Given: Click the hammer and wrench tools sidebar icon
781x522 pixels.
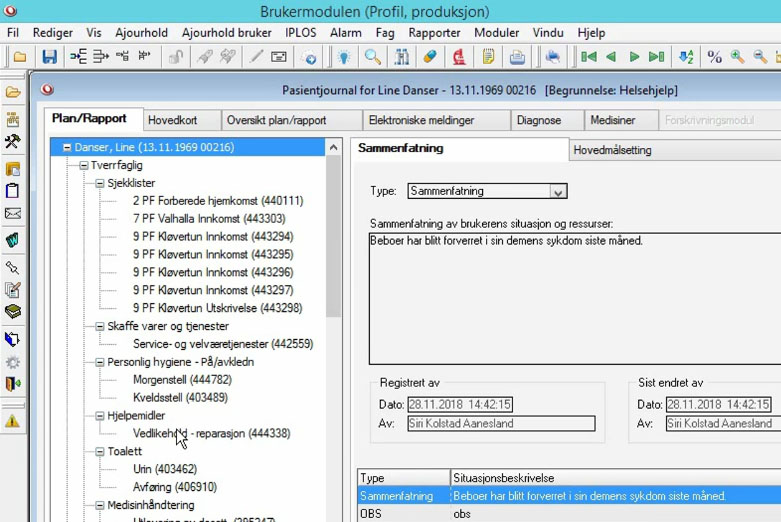Looking at the screenshot, I should point(13,143).
